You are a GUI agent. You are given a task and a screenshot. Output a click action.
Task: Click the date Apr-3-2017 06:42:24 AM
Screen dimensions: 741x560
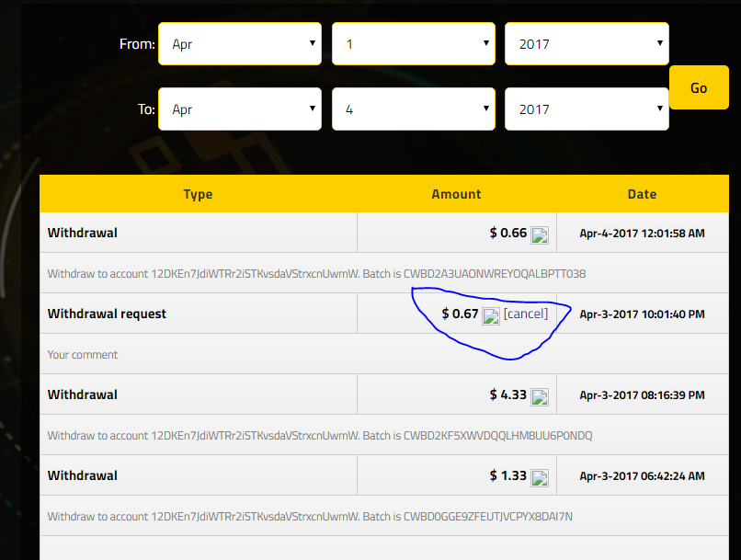(643, 476)
